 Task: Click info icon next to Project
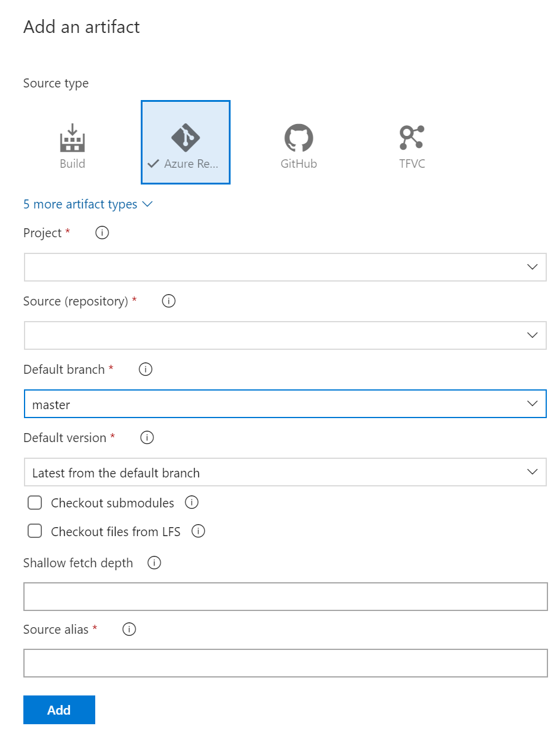tap(102, 233)
